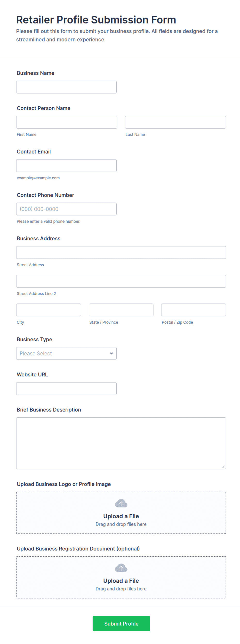Focus the Business Name input field
This screenshot has width=240, height=644.
point(66,87)
